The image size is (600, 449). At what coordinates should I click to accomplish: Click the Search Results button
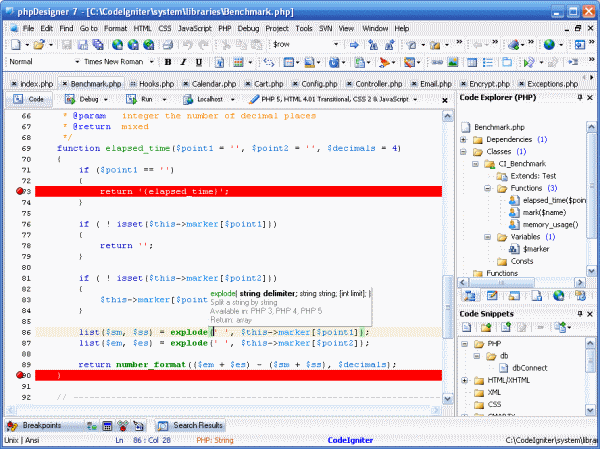coord(190,426)
